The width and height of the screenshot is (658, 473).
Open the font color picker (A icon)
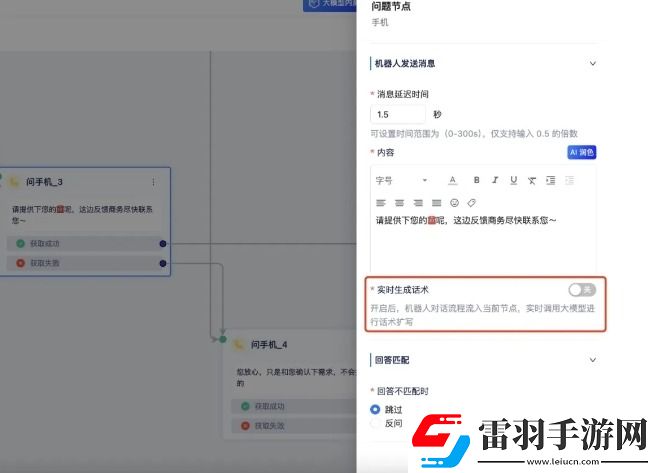[452, 180]
